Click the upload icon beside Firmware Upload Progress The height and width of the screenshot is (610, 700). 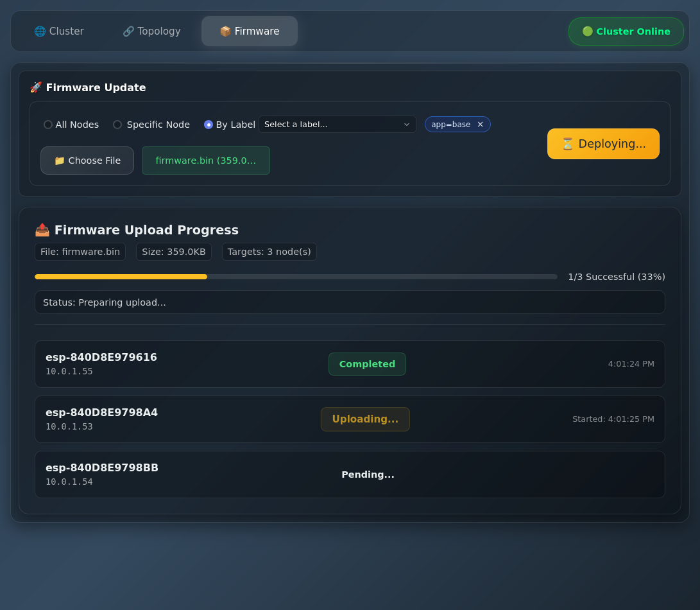coord(42,230)
